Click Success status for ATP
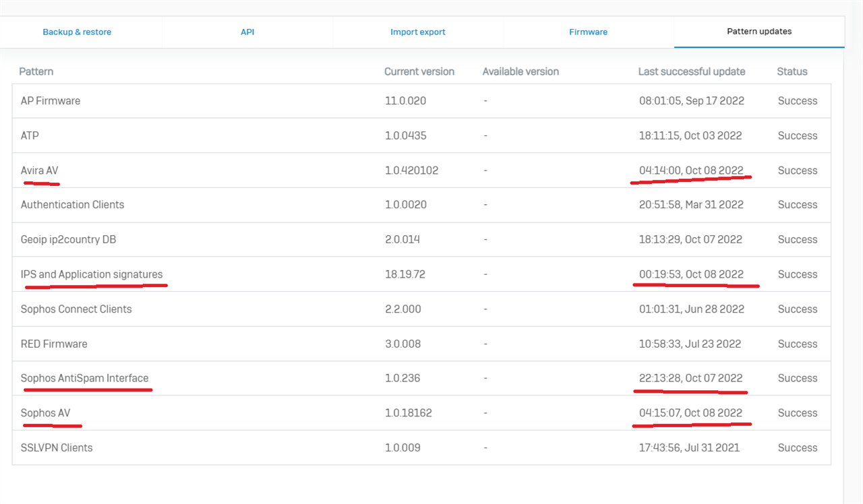 pos(798,135)
